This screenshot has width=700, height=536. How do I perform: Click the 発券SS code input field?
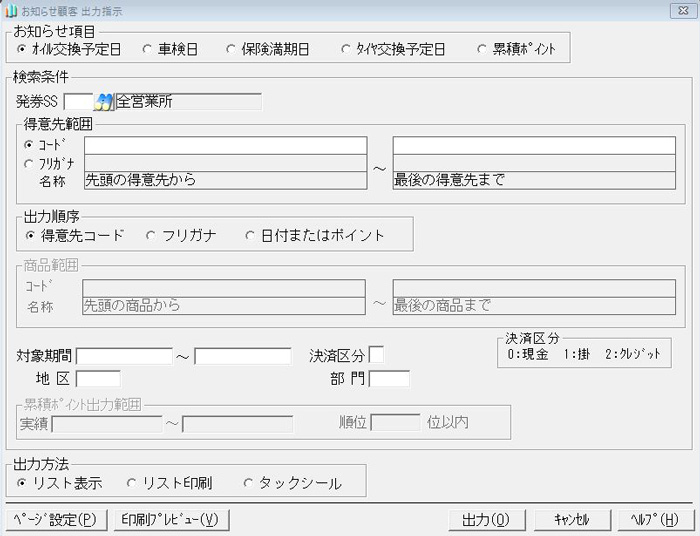coord(77,101)
